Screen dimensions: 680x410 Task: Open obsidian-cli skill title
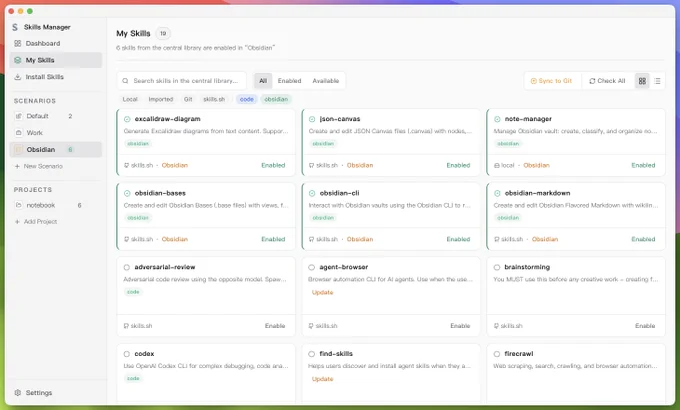pyautogui.click(x=340, y=193)
